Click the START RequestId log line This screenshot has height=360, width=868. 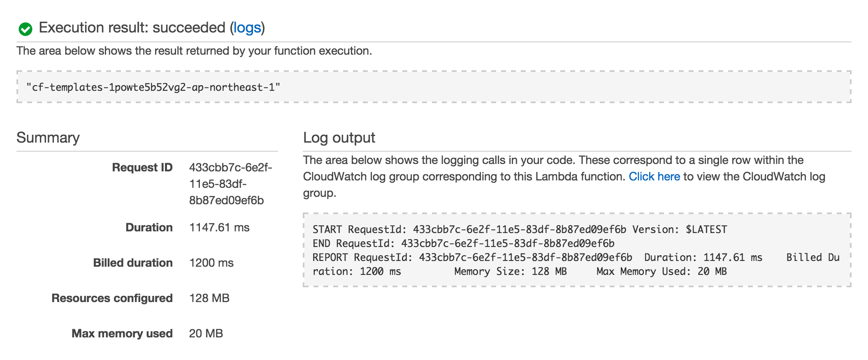click(x=520, y=229)
